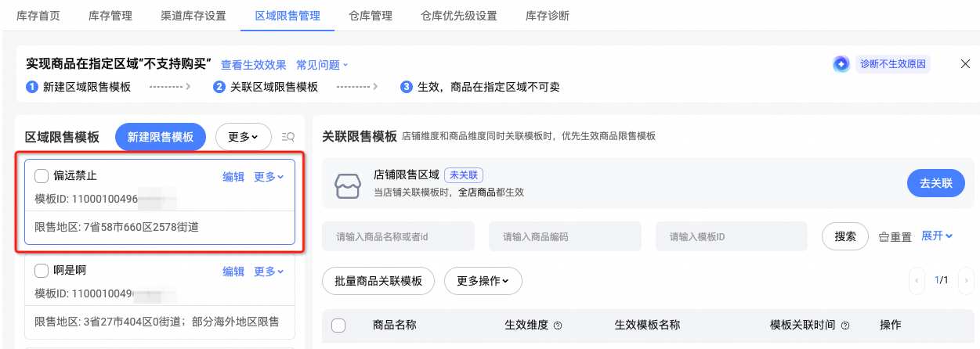Go to next page arrow
This screenshot has height=349, width=980.
[x=966, y=280]
